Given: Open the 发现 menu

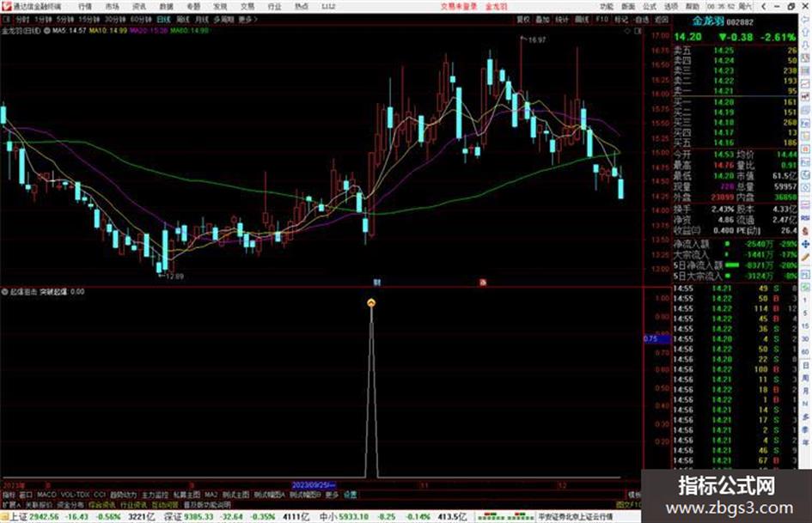Looking at the screenshot, I should click(x=220, y=6).
